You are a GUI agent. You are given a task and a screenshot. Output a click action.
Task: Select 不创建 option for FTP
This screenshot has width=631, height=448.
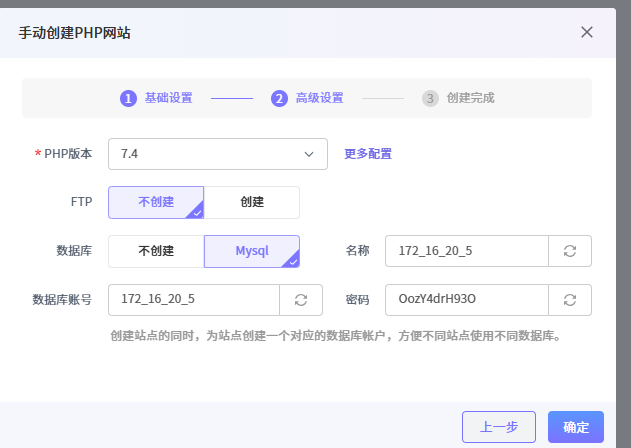click(x=156, y=202)
